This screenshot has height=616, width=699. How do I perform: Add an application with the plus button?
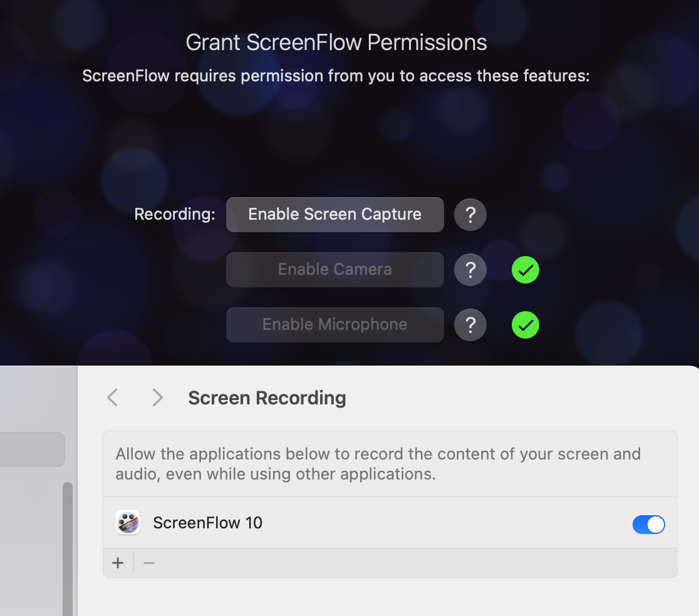pyautogui.click(x=118, y=563)
